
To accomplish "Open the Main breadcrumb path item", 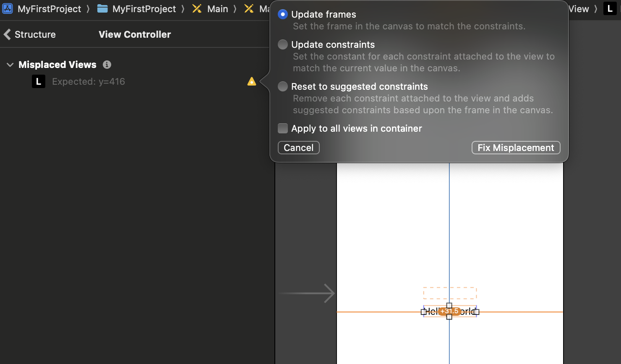I will click(218, 9).
